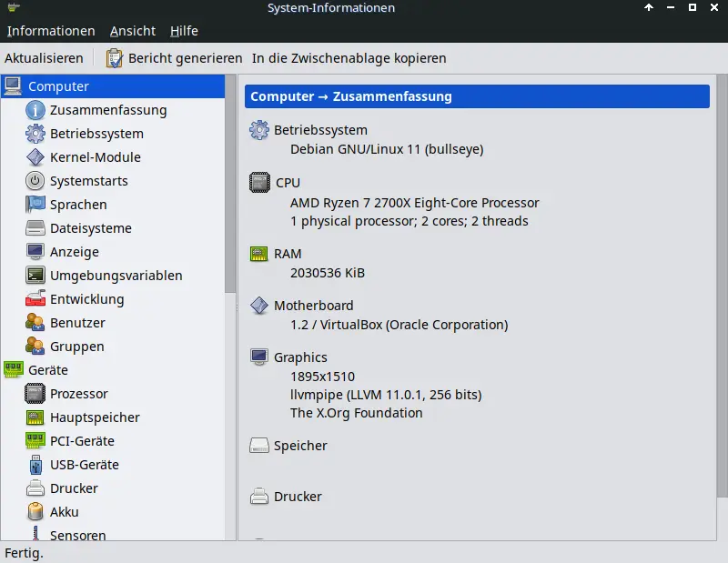This screenshot has height=563, width=728.
Task: Open the Hilfe menu
Action: (184, 31)
